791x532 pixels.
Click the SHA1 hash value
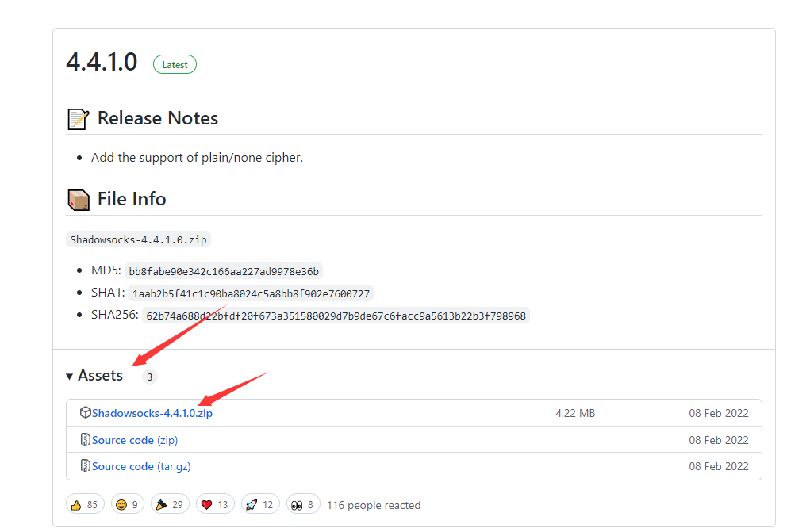[x=251, y=293]
